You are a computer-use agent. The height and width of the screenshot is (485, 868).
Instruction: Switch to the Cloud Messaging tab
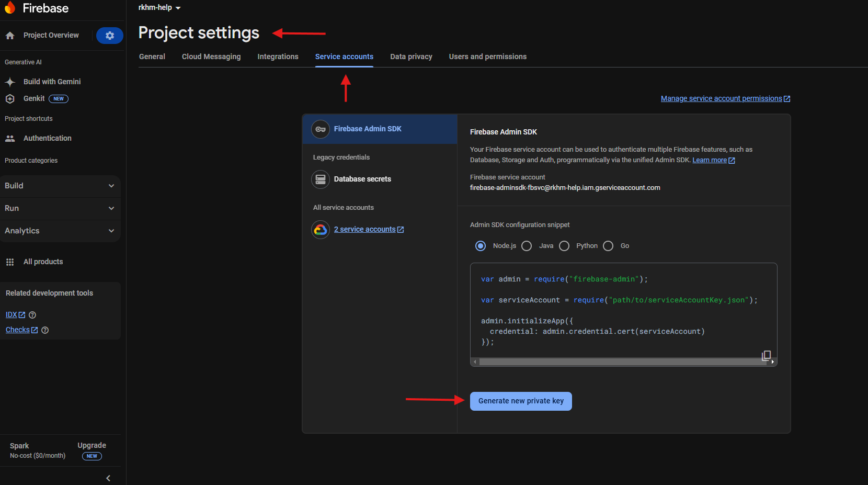click(x=211, y=57)
